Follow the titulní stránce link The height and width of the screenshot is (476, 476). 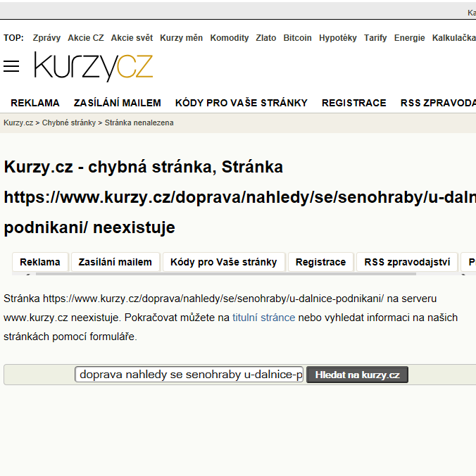coord(263,318)
